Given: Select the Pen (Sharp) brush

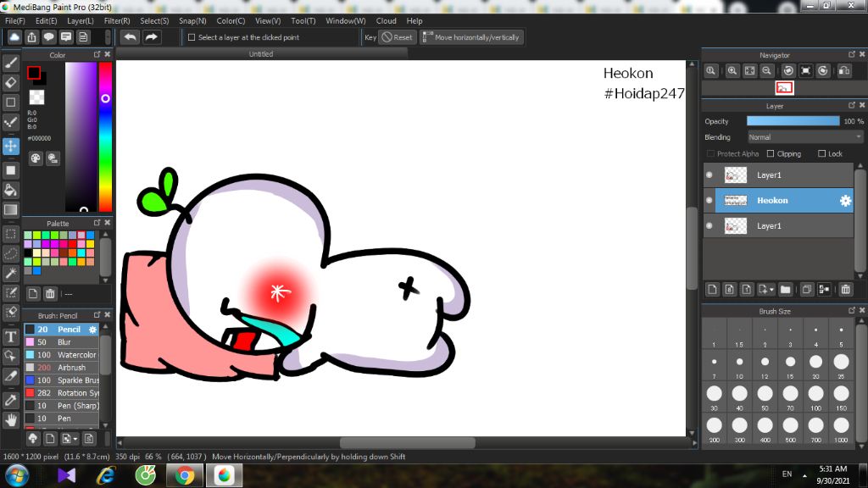Looking at the screenshot, I should point(61,406).
